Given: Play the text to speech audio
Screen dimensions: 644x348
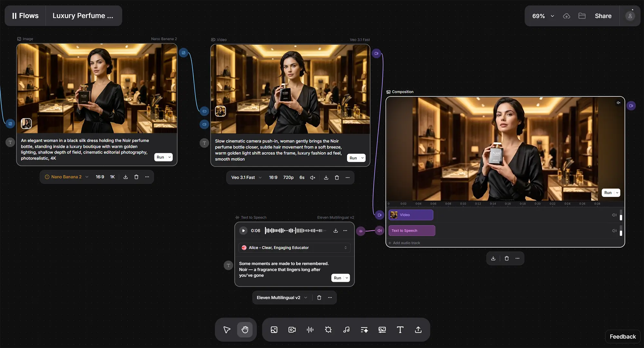Looking at the screenshot, I should pyautogui.click(x=243, y=231).
